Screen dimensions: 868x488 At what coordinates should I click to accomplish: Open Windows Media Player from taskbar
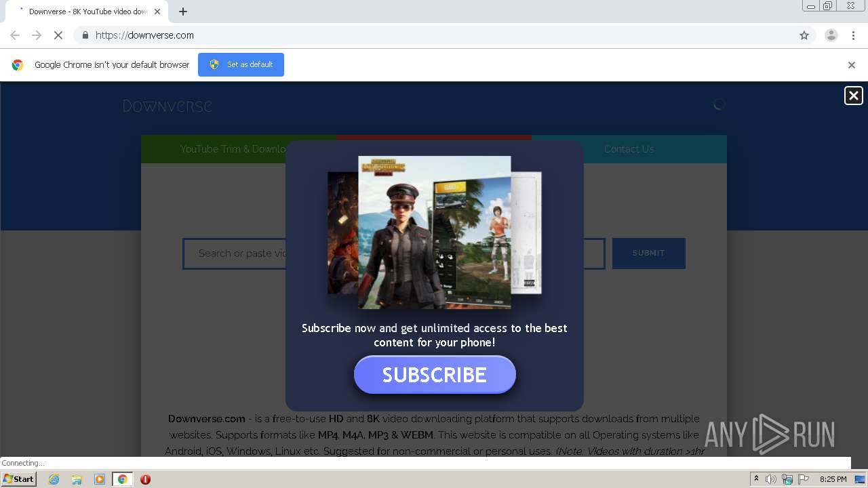tap(100, 479)
